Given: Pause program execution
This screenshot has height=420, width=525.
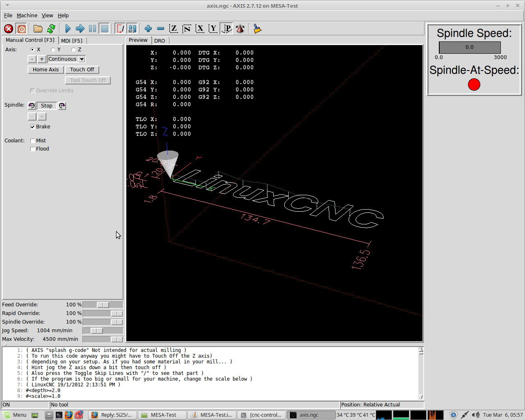Looking at the screenshot, I should click(x=92, y=29).
